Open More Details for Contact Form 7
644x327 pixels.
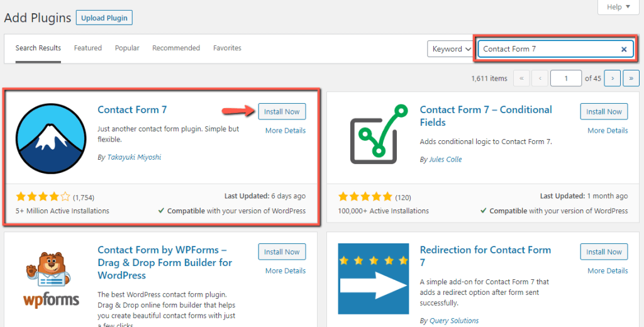286,131
